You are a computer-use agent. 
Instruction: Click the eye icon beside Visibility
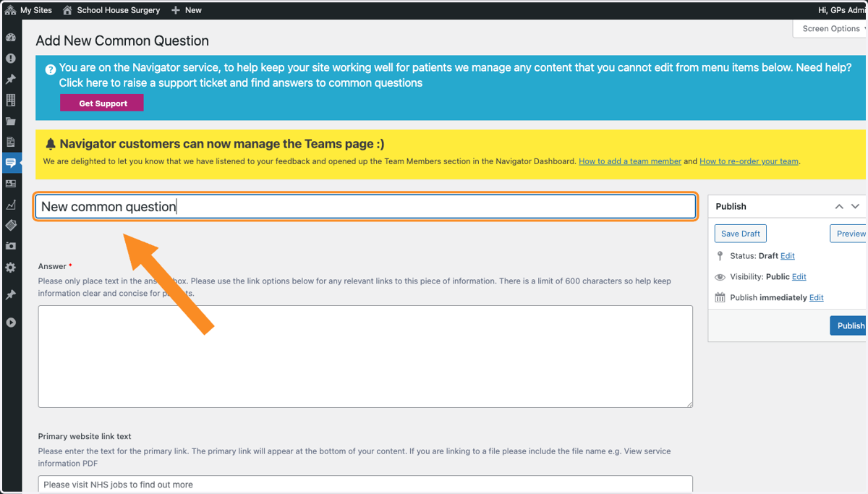720,277
